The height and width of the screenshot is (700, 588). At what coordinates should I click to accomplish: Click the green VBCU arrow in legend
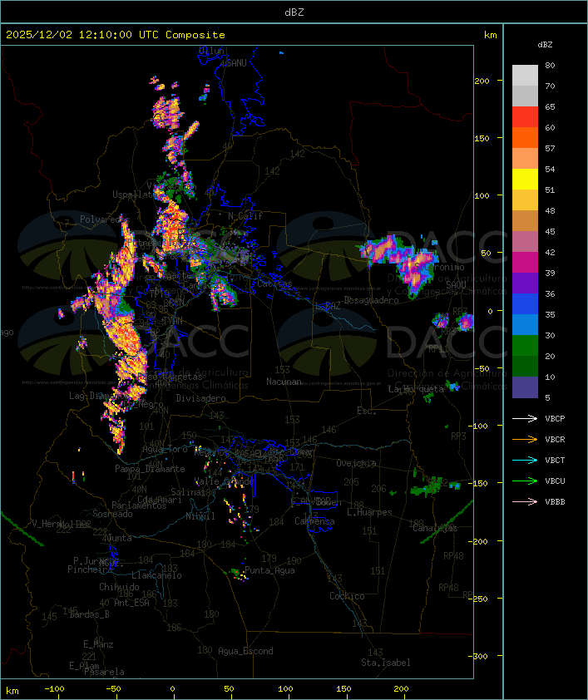(x=525, y=481)
